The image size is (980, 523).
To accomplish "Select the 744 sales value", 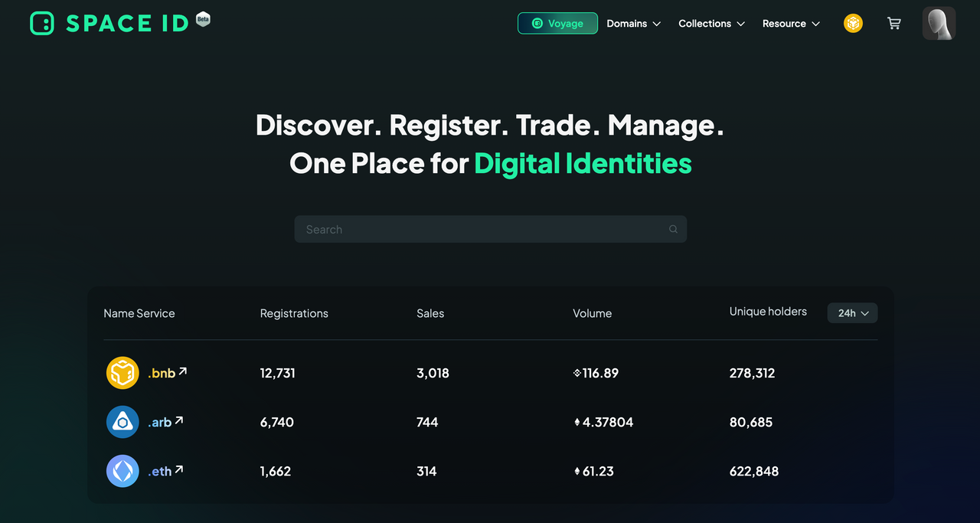I will pos(427,422).
